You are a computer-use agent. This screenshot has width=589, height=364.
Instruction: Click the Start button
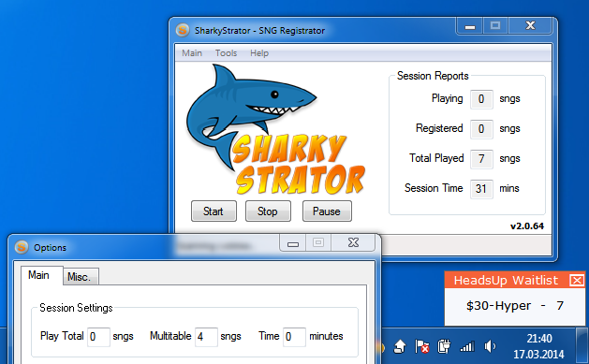[x=214, y=211]
